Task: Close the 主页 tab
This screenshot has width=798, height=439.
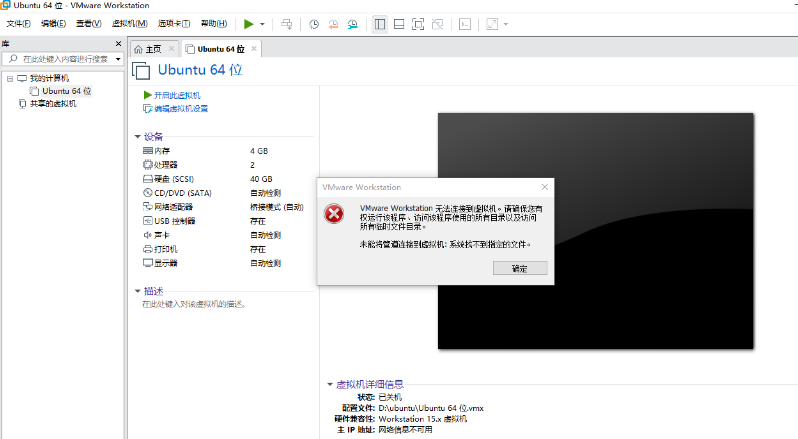Action: (x=172, y=48)
